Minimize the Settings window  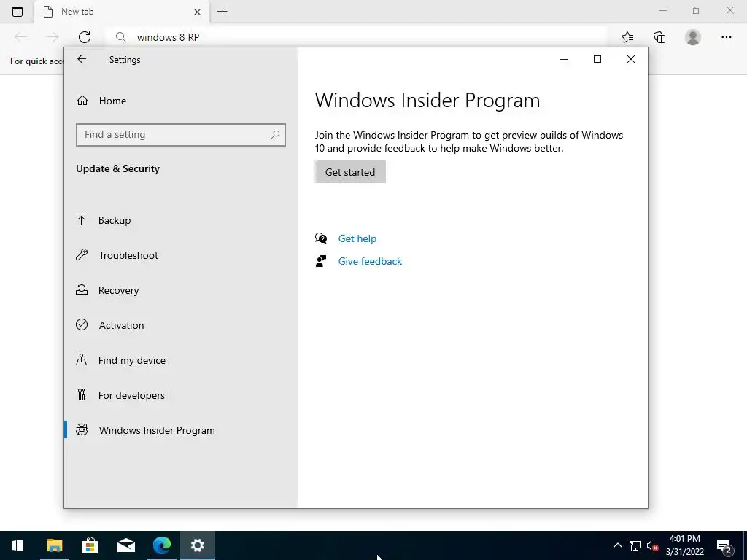(564, 59)
